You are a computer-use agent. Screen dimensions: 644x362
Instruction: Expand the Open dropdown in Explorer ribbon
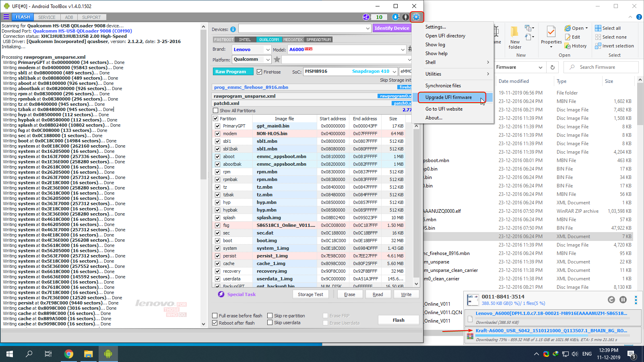pos(586,28)
